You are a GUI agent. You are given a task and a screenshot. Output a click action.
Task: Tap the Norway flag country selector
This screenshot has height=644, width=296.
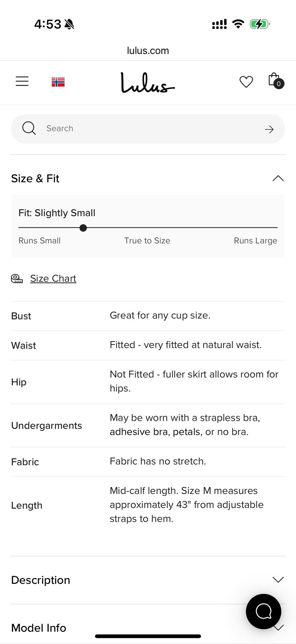click(x=58, y=82)
